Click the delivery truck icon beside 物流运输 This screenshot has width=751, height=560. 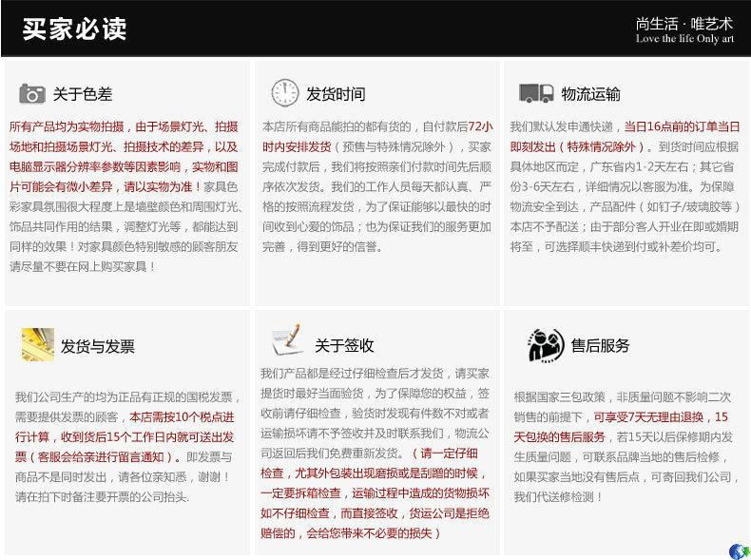click(x=536, y=93)
